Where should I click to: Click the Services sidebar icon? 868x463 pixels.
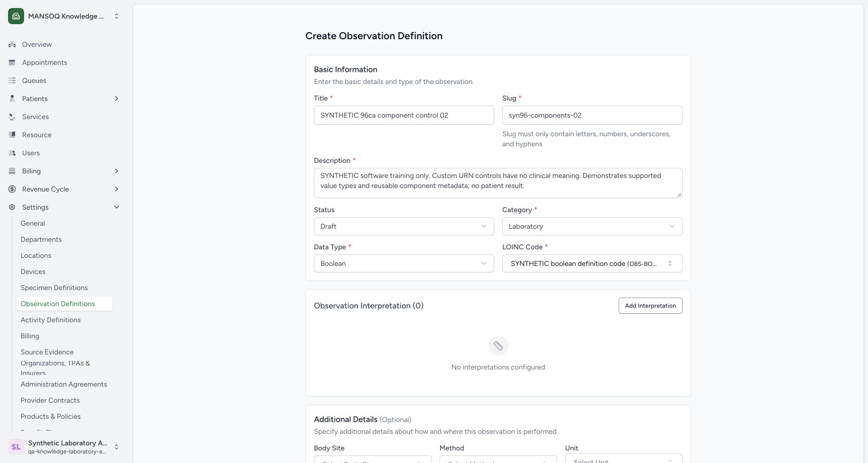(x=12, y=117)
